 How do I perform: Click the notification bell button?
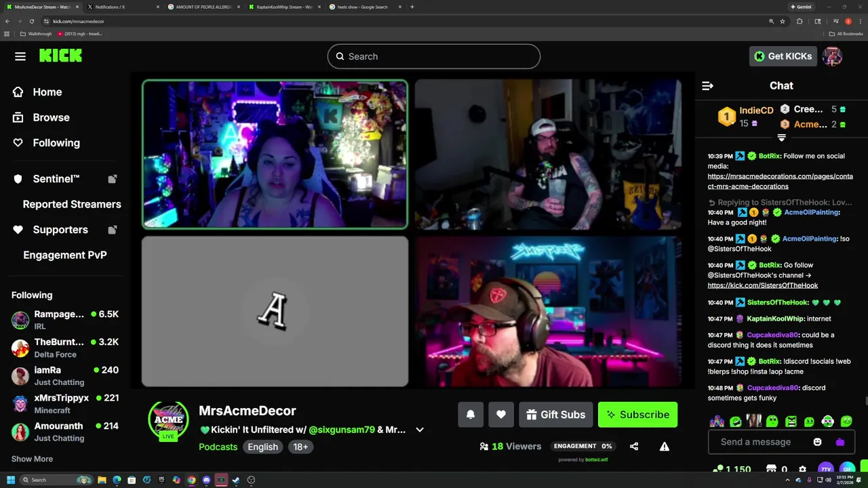(471, 415)
